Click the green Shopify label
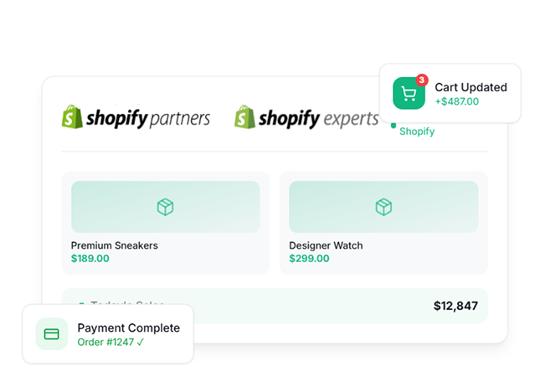540x392 pixels. point(417,132)
